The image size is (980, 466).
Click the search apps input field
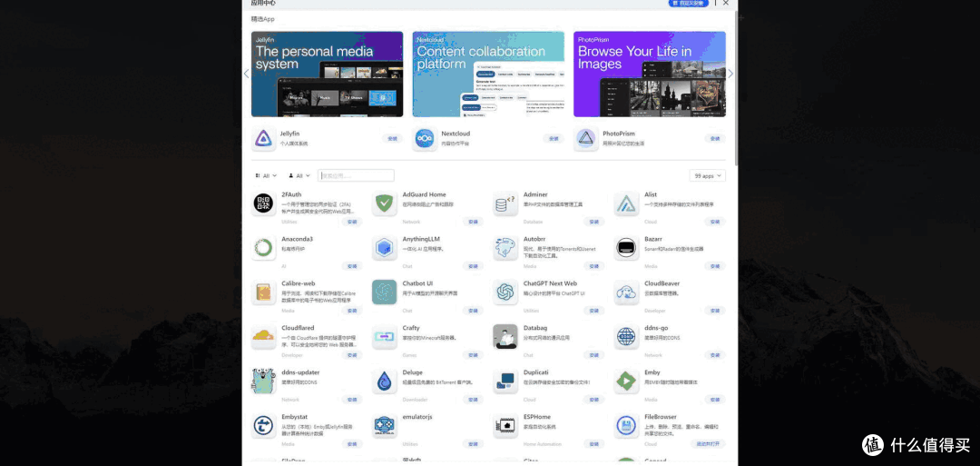356,175
